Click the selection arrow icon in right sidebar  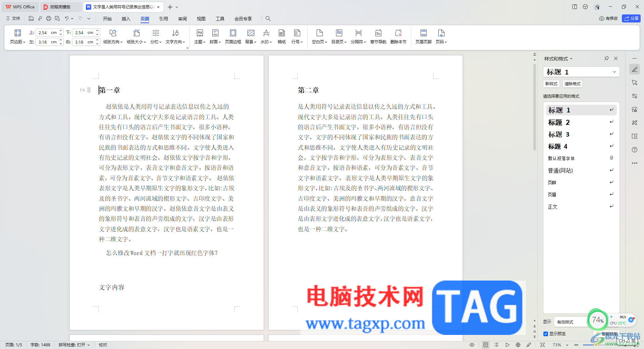[635, 83]
